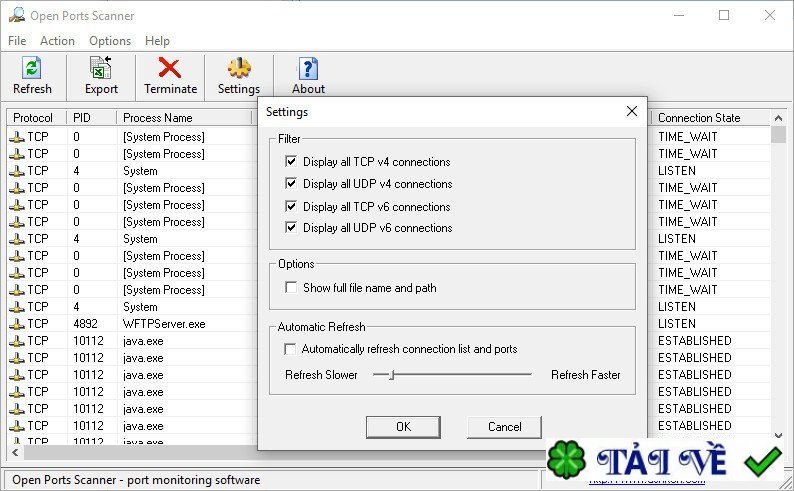Screen dimensions: 794x491
Task: Click the Cancel button in Settings
Action: (x=504, y=427)
